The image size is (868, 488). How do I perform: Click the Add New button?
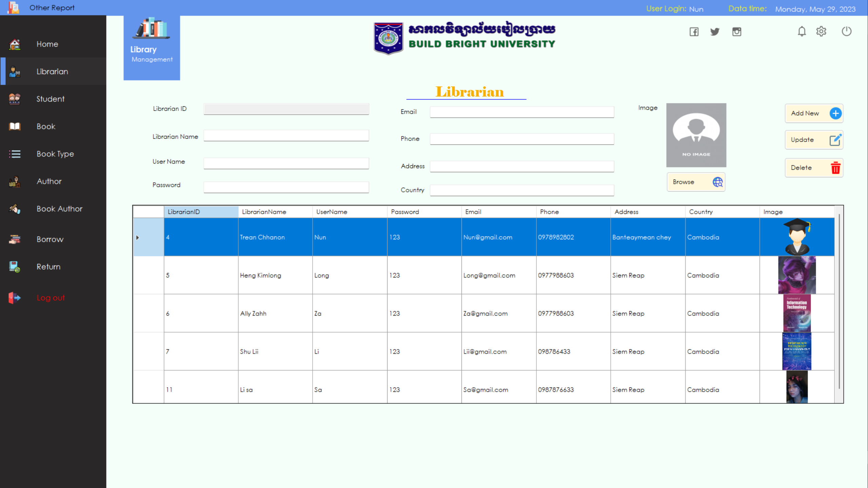(x=814, y=114)
